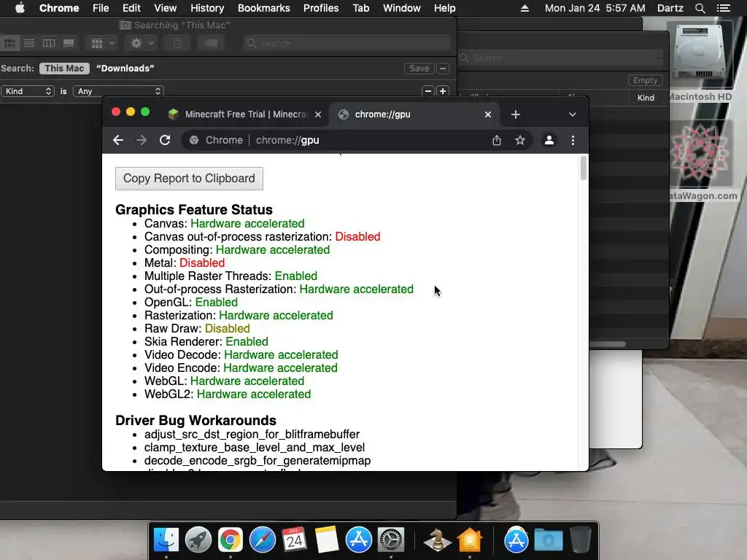Open Safari from the Dock
The width and height of the screenshot is (747, 560).
[263, 540]
